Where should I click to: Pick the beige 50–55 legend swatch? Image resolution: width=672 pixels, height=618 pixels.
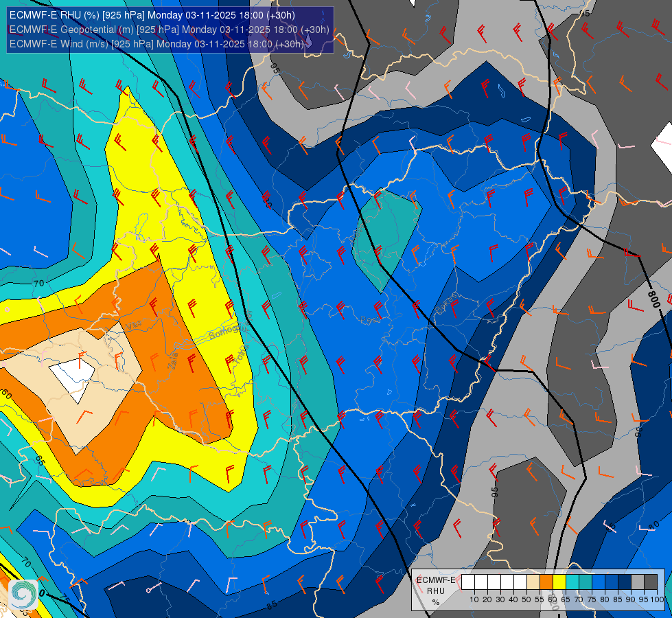(x=533, y=582)
